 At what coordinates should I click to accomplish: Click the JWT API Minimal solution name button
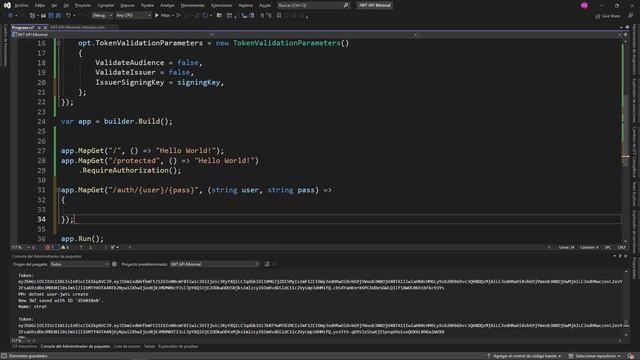(x=375, y=5)
